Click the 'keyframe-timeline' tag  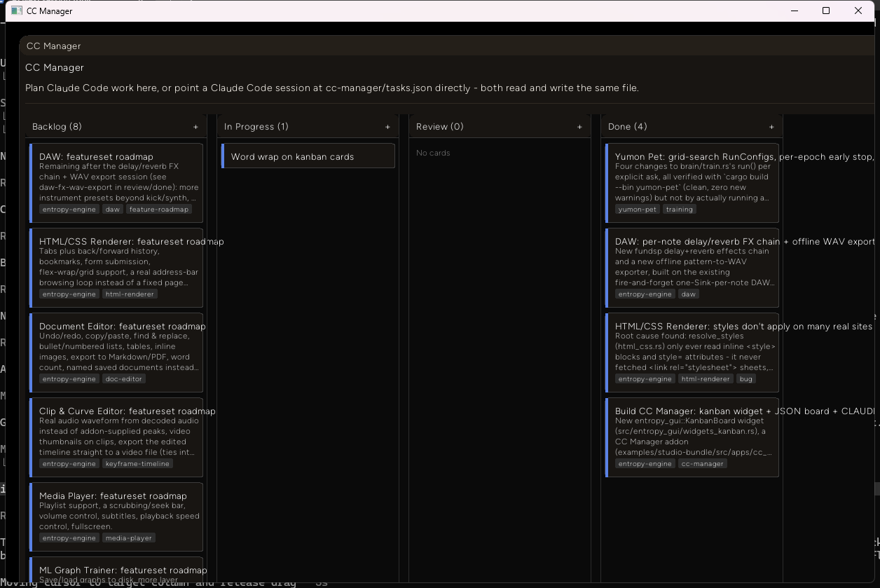click(x=137, y=464)
